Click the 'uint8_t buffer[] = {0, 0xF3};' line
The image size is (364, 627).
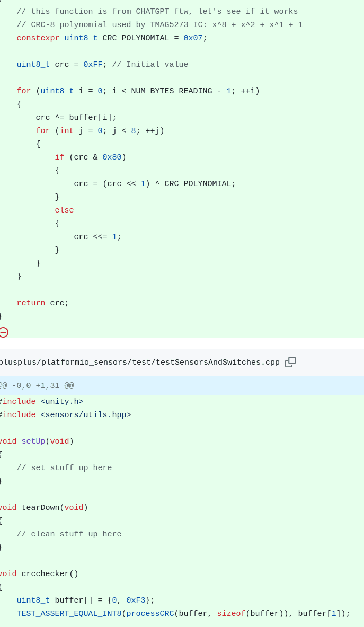[x=85, y=600]
